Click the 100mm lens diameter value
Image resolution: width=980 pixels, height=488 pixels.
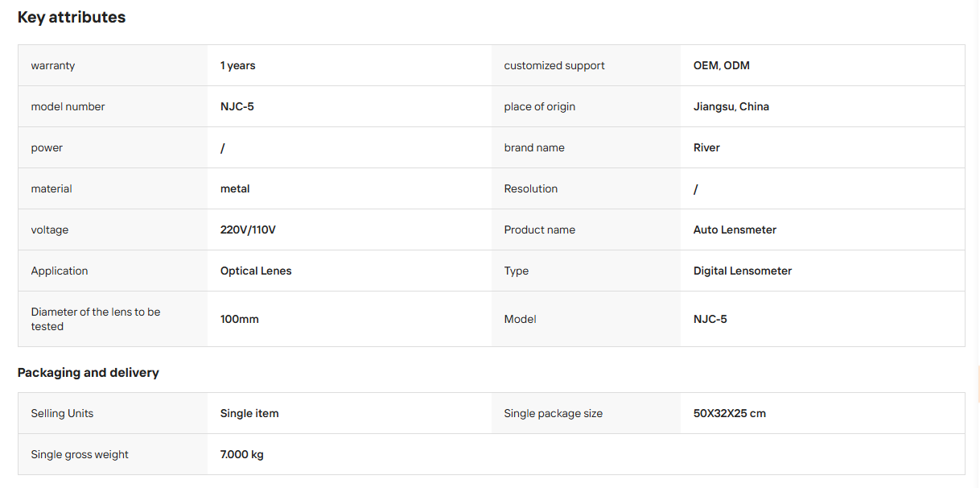pyautogui.click(x=240, y=319)
